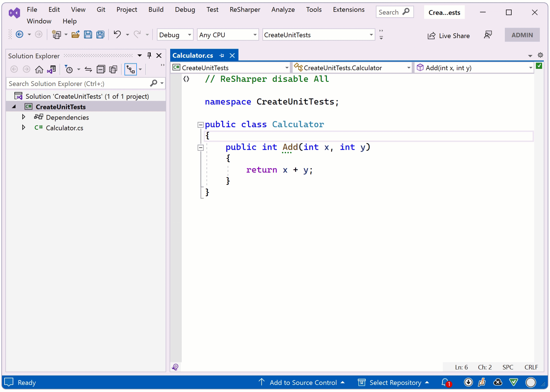This screenshot has height=392, width=550.
Task: Open the Any CPU platform dropdown
Action: tap(228, 35)
